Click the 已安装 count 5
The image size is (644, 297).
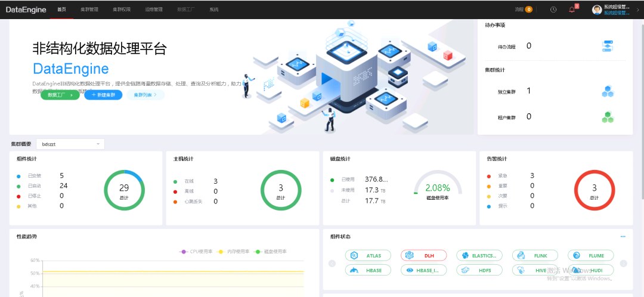click(61, 176)
